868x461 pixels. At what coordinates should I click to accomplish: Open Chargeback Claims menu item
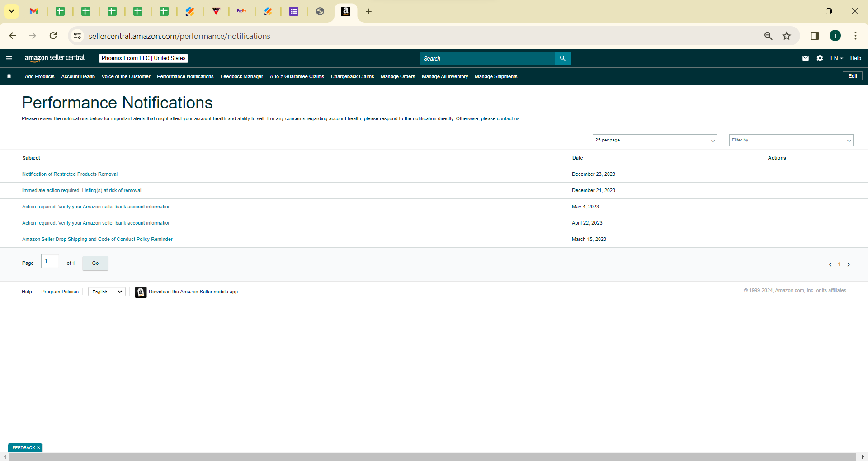pos(352,76)
